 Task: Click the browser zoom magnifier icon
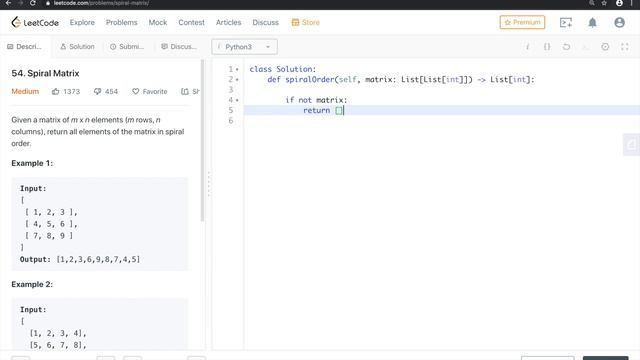point(591,3)
